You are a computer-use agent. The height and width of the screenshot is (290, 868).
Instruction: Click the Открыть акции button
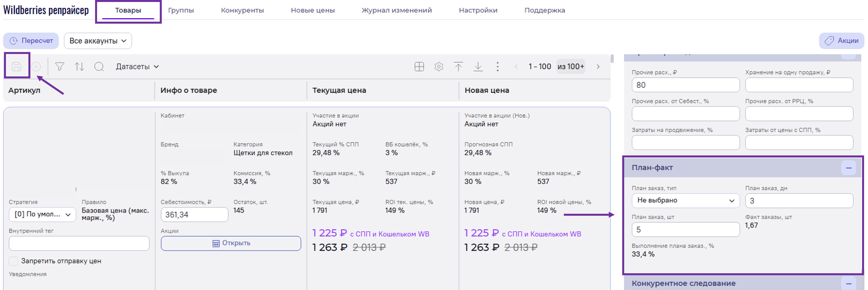pos(231,243)
